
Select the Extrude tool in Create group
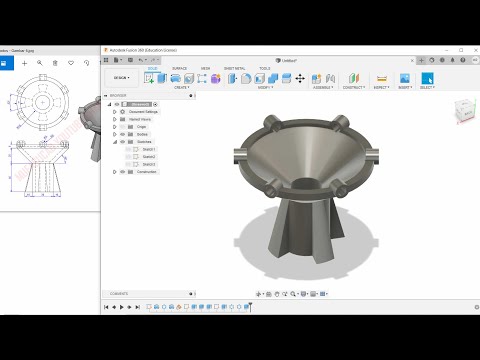[162, 78]
